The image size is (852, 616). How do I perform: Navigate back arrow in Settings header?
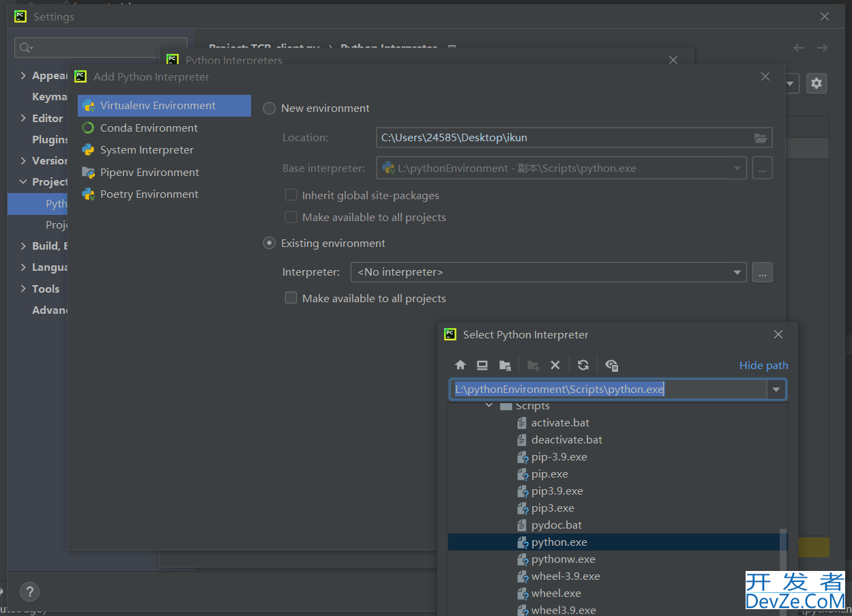coord(799,48)
